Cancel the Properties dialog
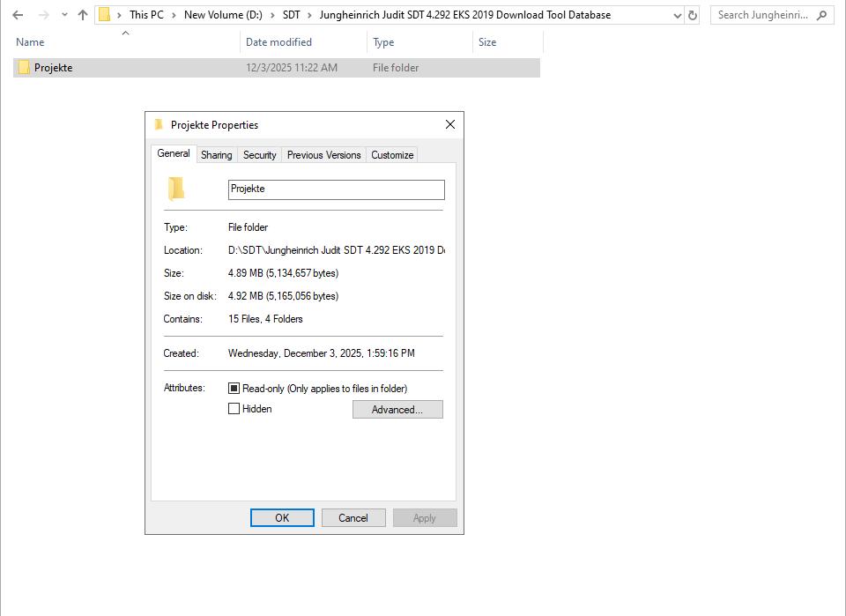 point(353,518)
